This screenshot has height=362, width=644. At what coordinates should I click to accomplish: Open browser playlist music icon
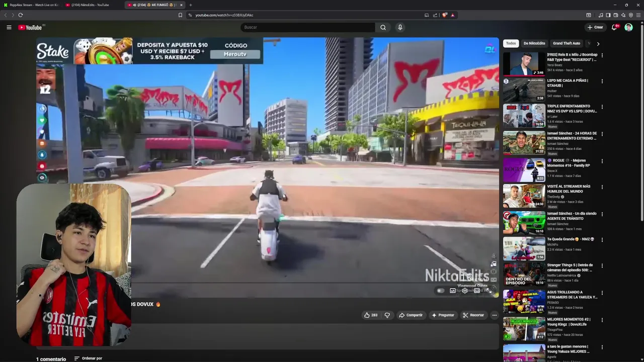point(601,15)
